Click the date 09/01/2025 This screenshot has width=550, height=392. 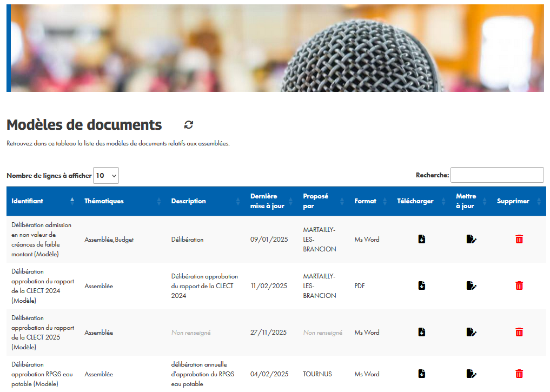pos(269,240)
